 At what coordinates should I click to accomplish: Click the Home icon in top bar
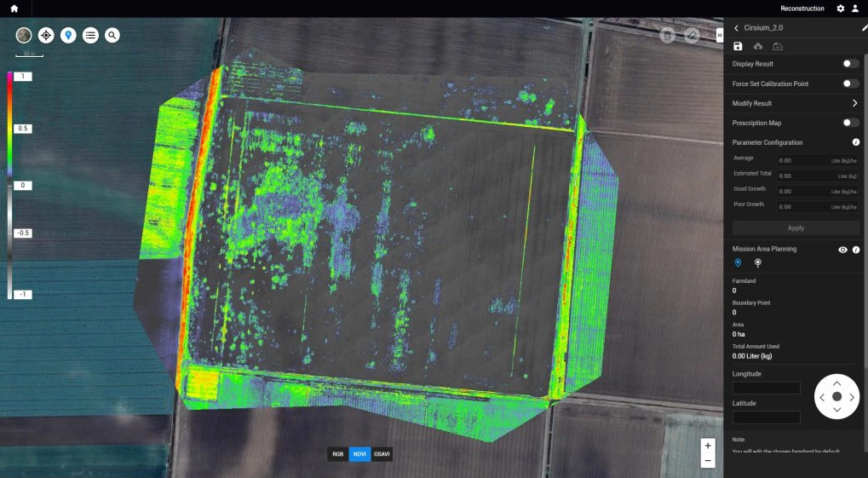click(14, 9)
